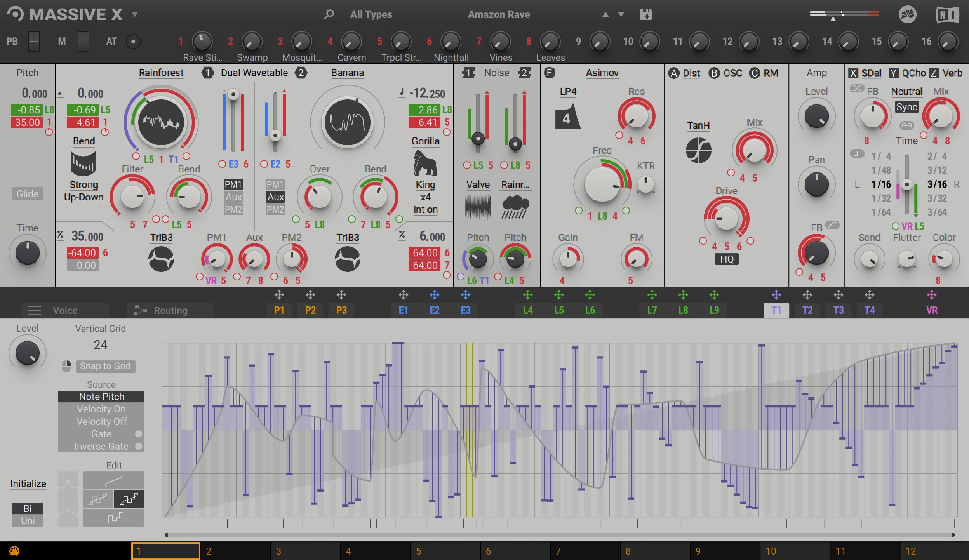
Task: Open the Routing tab
Action: [170, 310]
